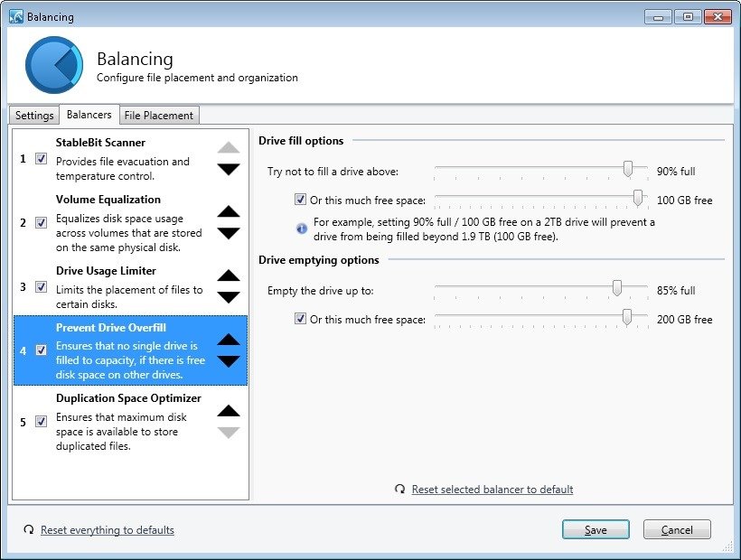Move Drive Usage Limiter balancer up
The image size is (741, 560).
pyautogui.click(x=229, y=275)
